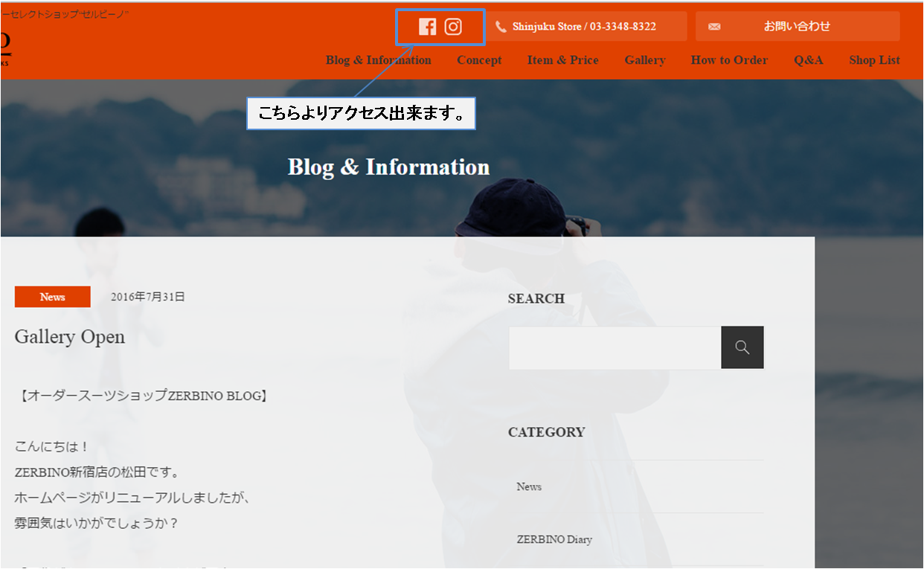Click the ZERBINO logo at top left
This screenshot has height=569, width=924.
pos(5,45)
